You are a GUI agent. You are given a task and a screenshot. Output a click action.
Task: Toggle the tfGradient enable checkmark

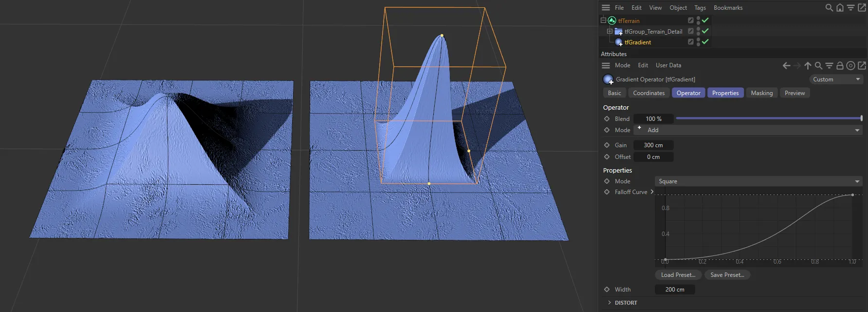pos(705,41)
